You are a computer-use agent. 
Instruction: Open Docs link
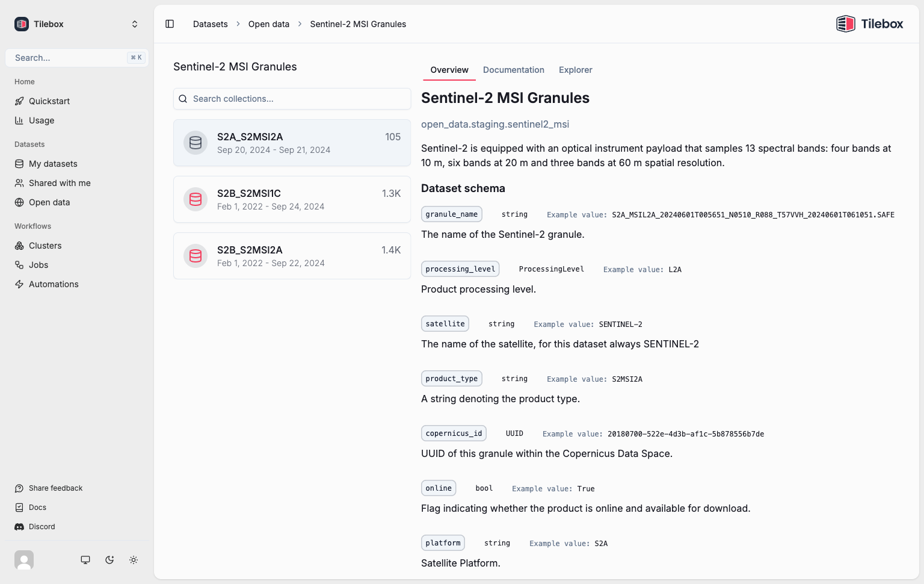(x=37, y=508)
